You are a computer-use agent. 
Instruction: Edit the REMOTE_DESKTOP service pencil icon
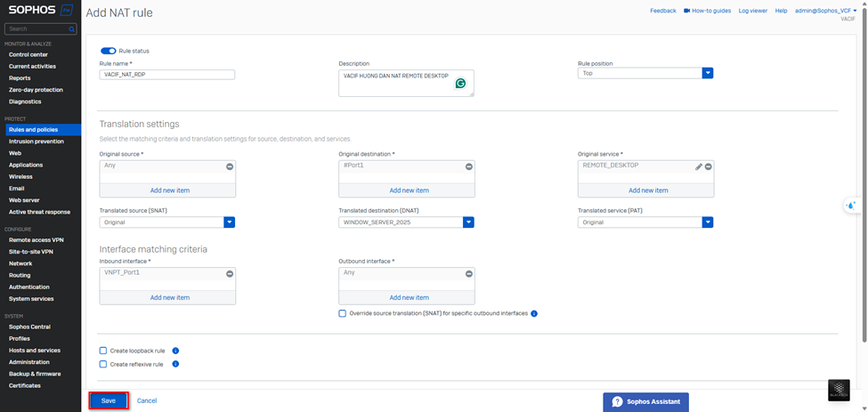click(699, 166)
